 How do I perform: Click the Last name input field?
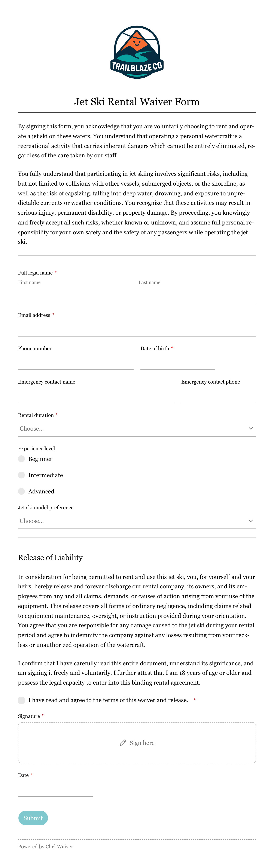point(197,295)
